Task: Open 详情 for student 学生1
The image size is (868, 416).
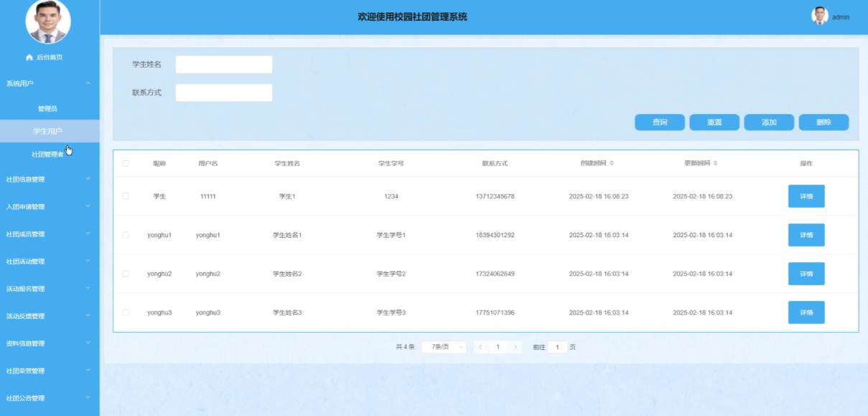Action: [806, 196]
